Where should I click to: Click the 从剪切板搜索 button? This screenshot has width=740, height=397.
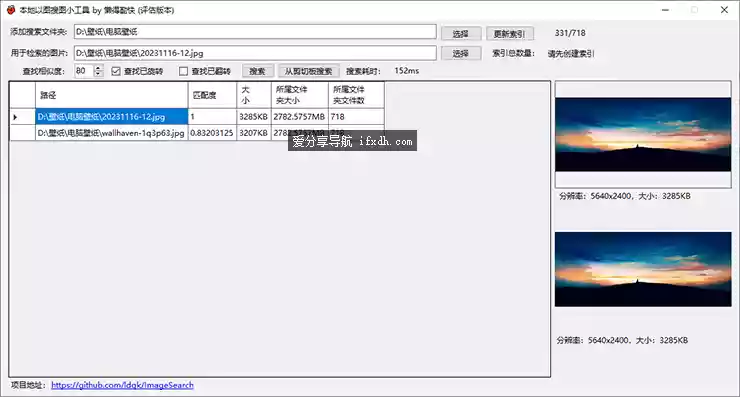click(308, 71)
